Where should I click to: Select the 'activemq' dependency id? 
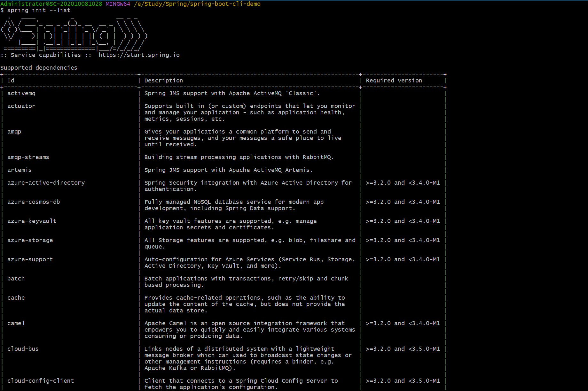tap(21, 93)
